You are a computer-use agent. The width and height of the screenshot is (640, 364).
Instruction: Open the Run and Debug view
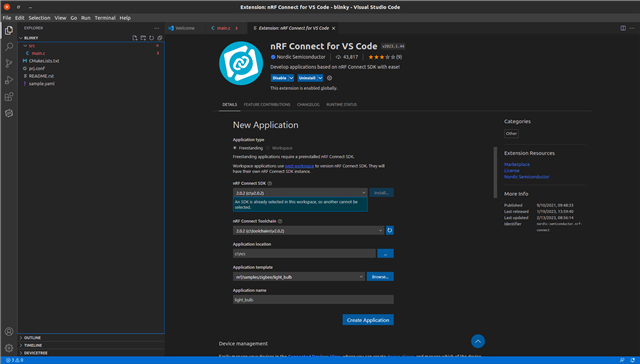tap(9, 80)
